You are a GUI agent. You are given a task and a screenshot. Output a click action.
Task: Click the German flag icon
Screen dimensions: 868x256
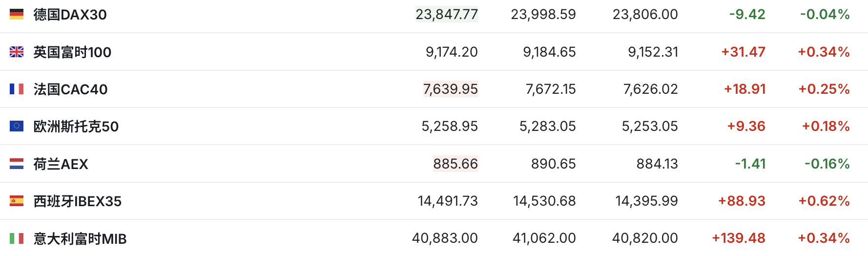pos(17,14)
